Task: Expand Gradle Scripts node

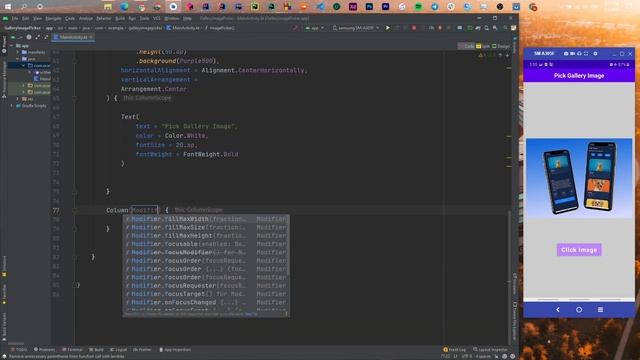Action: (x=11, y=106)
